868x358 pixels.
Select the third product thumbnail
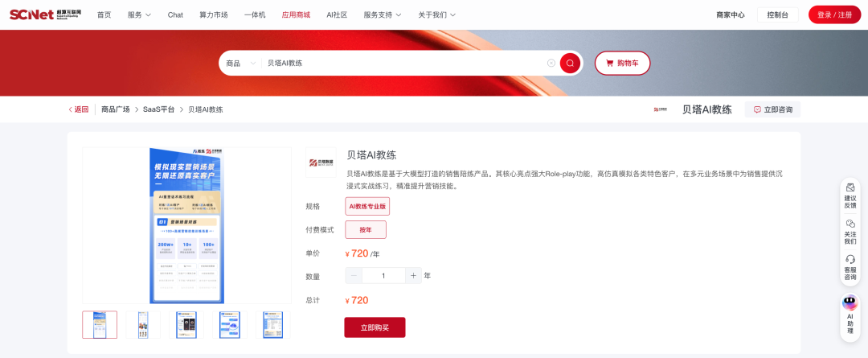click(x=186, y=325)
